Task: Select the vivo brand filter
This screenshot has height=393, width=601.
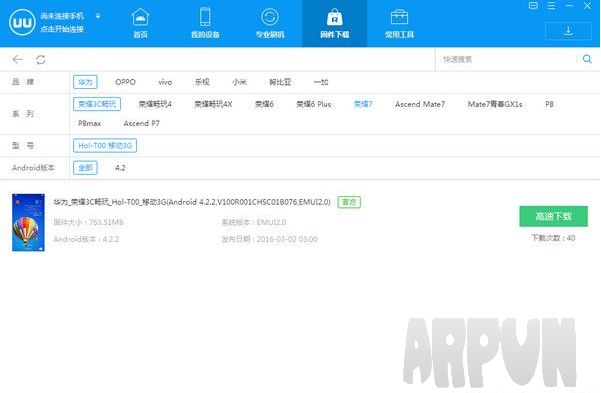Action: 165,82
